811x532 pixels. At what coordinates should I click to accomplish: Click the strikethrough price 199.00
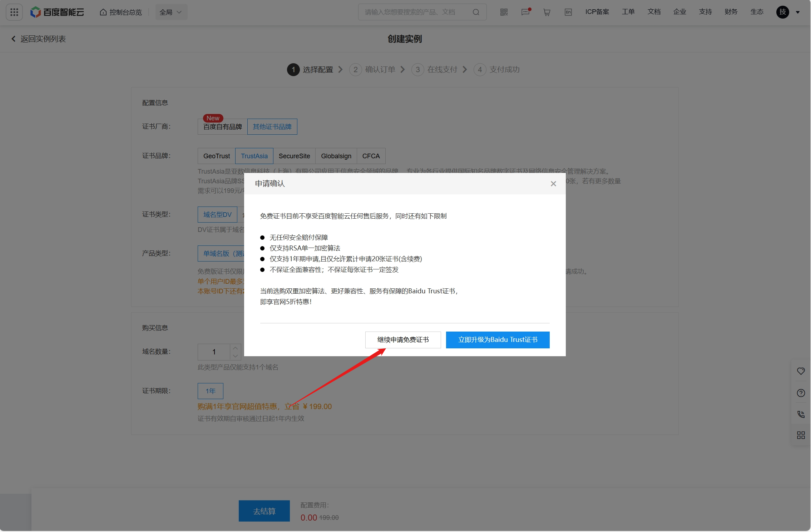click(x=329, y=518)
